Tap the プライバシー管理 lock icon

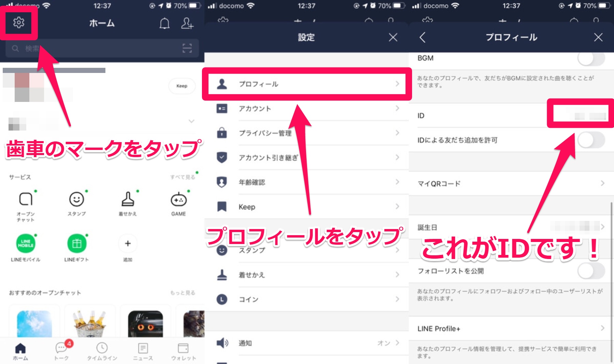222,133
